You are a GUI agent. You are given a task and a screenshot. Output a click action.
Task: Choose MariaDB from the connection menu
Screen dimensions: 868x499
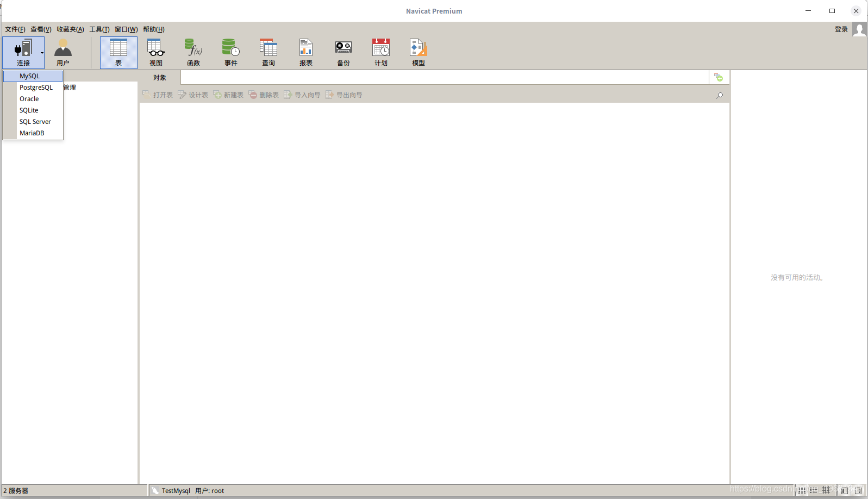pyautogui.click(x=33, y=133)
